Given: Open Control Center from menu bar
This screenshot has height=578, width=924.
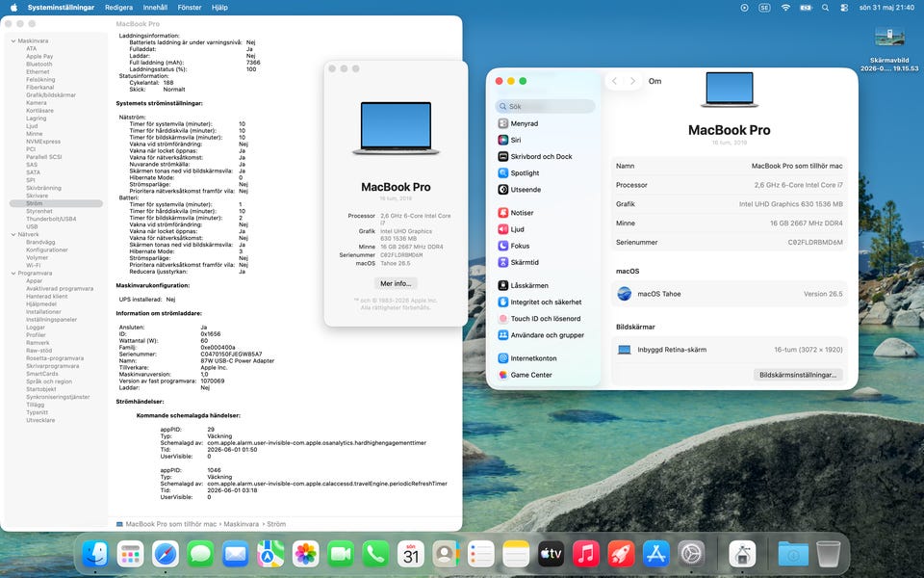Looking at the screenshot, I should (x=844, y=8).
